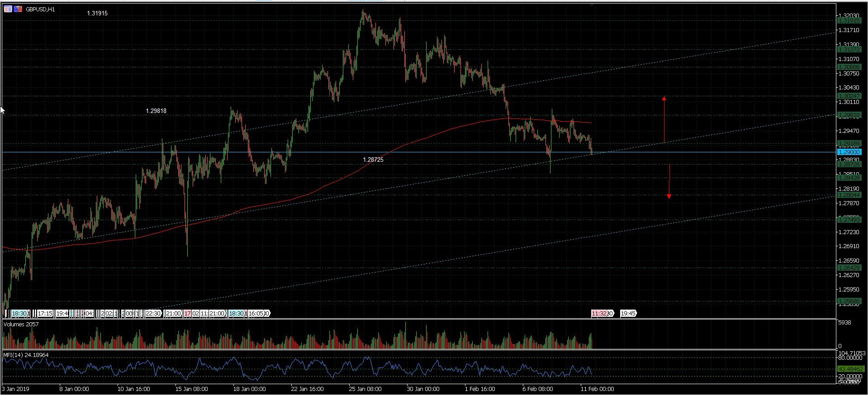
Task: Click the 1.27230 price scale value
Action: tap(849, 232)
